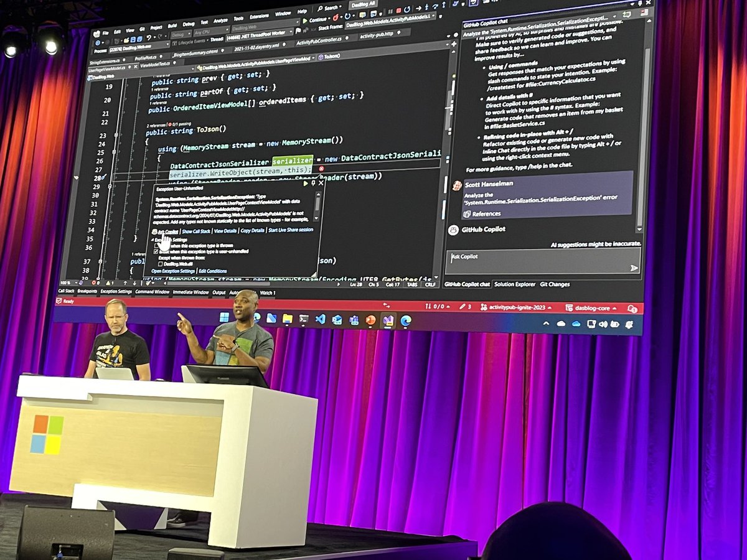
Task: Click the Copy Details link
Action: pyautogui.click(x=252, y=230)
